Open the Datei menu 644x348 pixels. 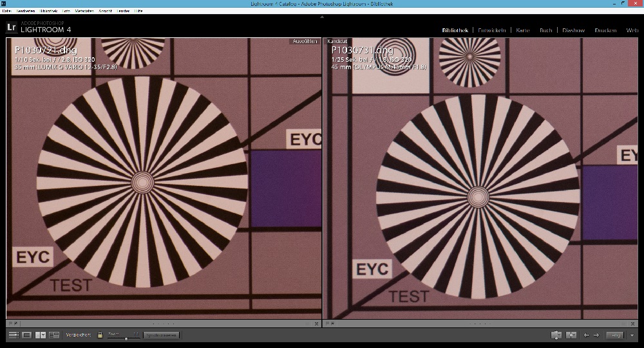6,11
